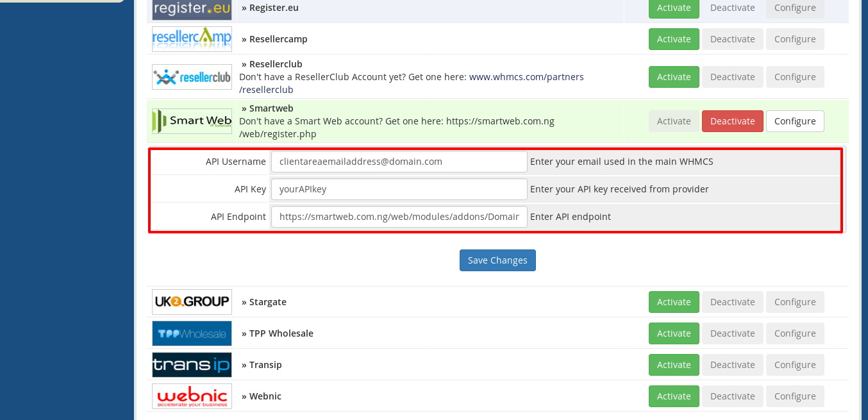
Task: Activate the Stargate registrar
Action: pyautogui.click(x=674, y=302)
